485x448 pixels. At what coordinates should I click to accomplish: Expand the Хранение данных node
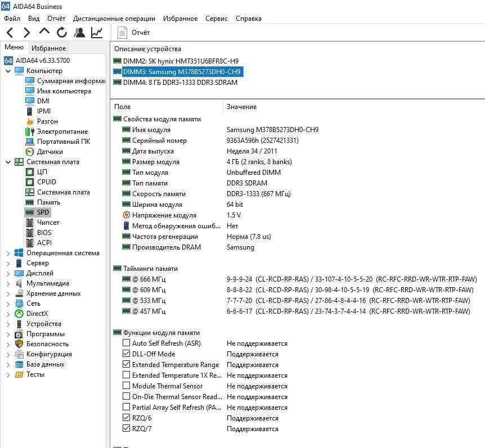(x=8, y=294)
